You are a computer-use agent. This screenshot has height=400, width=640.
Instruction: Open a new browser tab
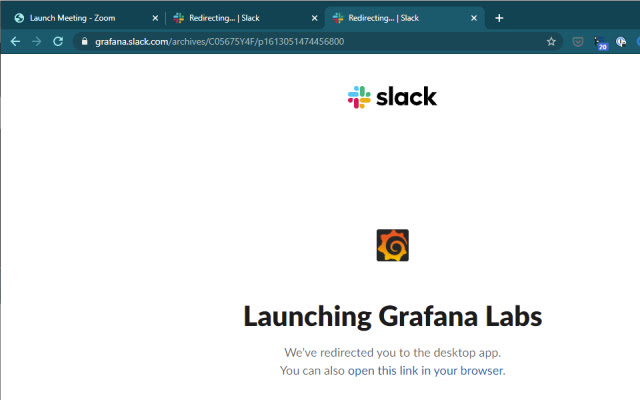(x=499, y=18)
